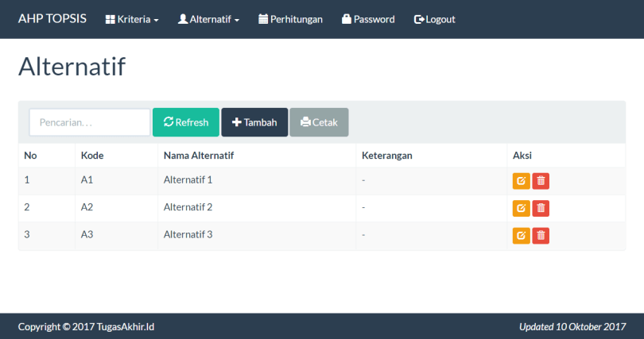Click the lock icon beside Password
Image resolution: width=644 pixels, height=339 pixels.
click(x=347, y=19)
